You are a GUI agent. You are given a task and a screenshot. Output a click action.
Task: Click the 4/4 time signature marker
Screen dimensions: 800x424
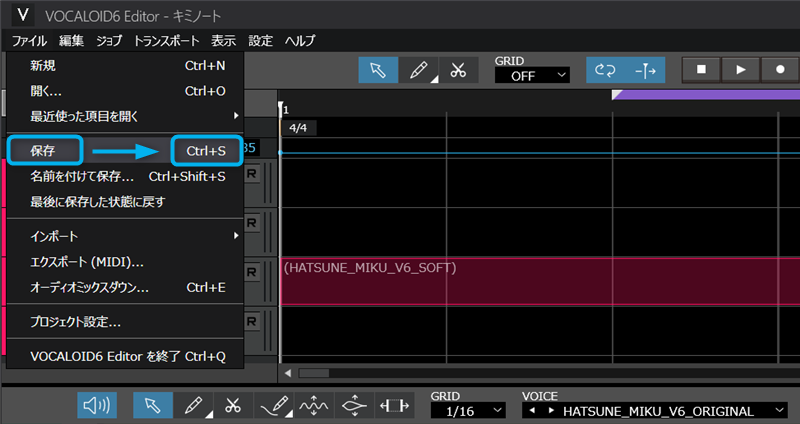(298, 128)
